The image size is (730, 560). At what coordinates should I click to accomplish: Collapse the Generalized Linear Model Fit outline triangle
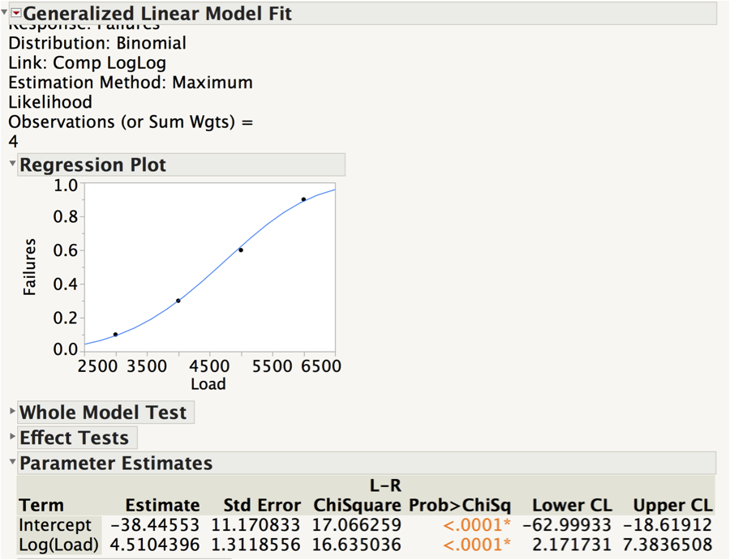[x=5, y=13]
